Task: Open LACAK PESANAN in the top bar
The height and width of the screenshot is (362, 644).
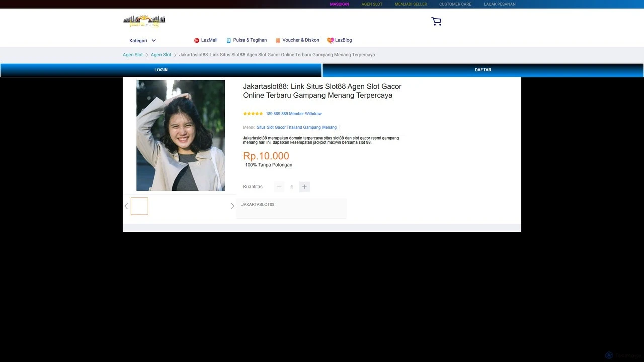Action: point(500,4)
